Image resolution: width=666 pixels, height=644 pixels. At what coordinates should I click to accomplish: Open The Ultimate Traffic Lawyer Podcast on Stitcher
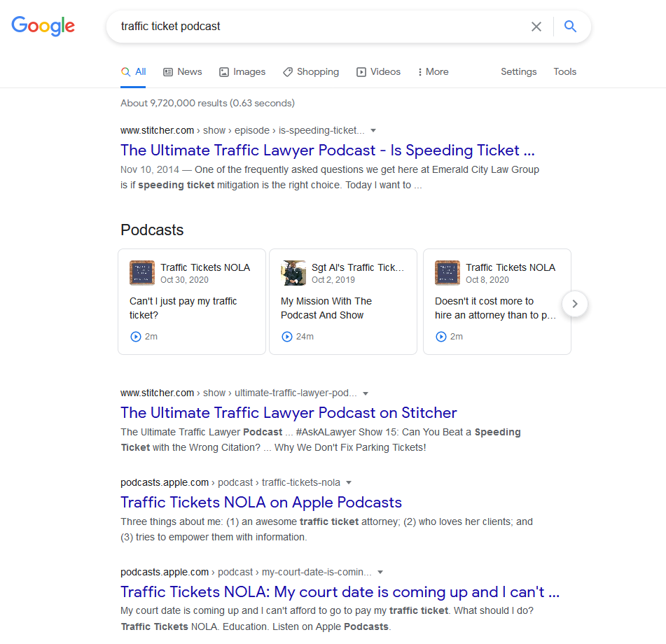pos(289,412)
